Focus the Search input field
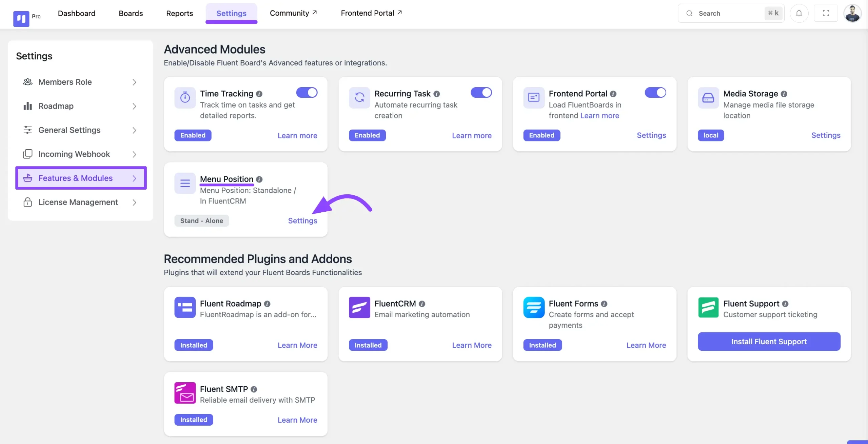Viewport: 868px width, 444px height. click(731, 13)
